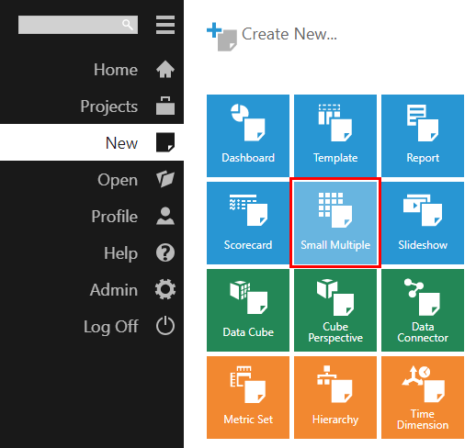
Task: Go to Home in sidebar
Action: coord(92,70)
